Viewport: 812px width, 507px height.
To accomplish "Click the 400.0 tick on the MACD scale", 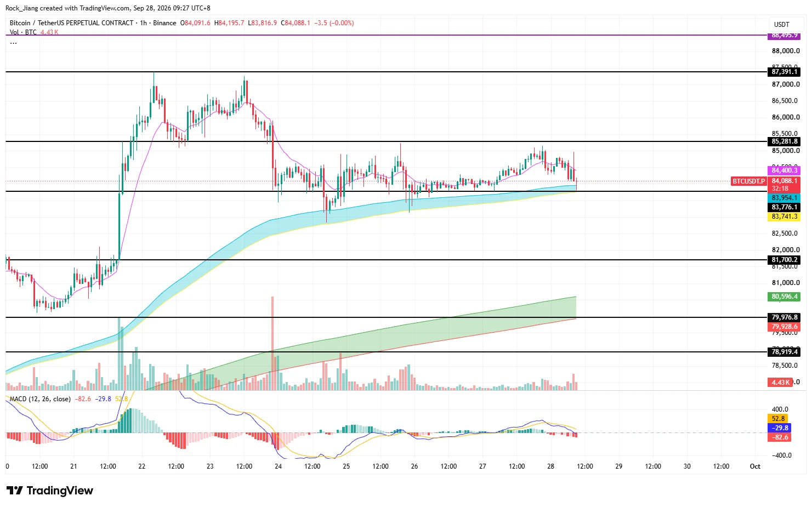I will click(780, 409).
